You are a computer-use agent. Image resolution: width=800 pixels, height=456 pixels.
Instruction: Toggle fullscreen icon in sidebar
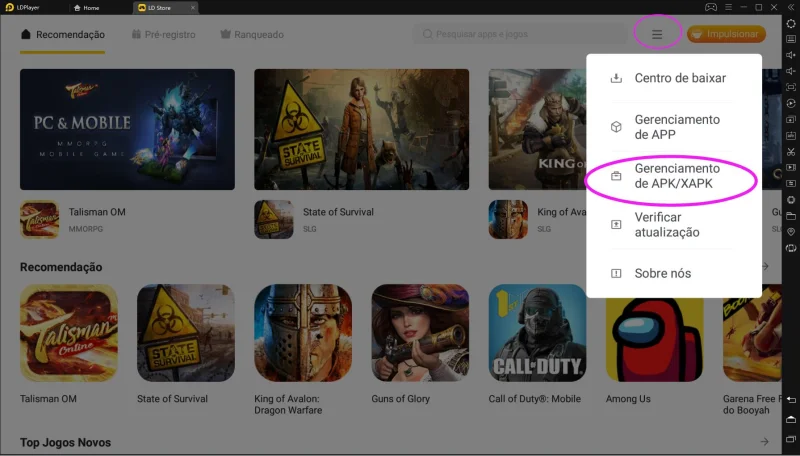[791, 87]
